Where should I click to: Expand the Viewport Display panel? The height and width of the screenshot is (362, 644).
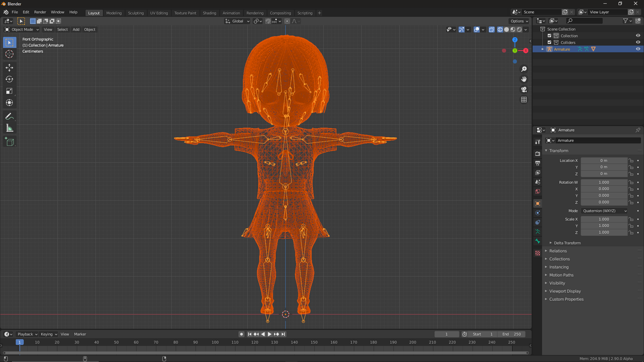tap(565, 291)
